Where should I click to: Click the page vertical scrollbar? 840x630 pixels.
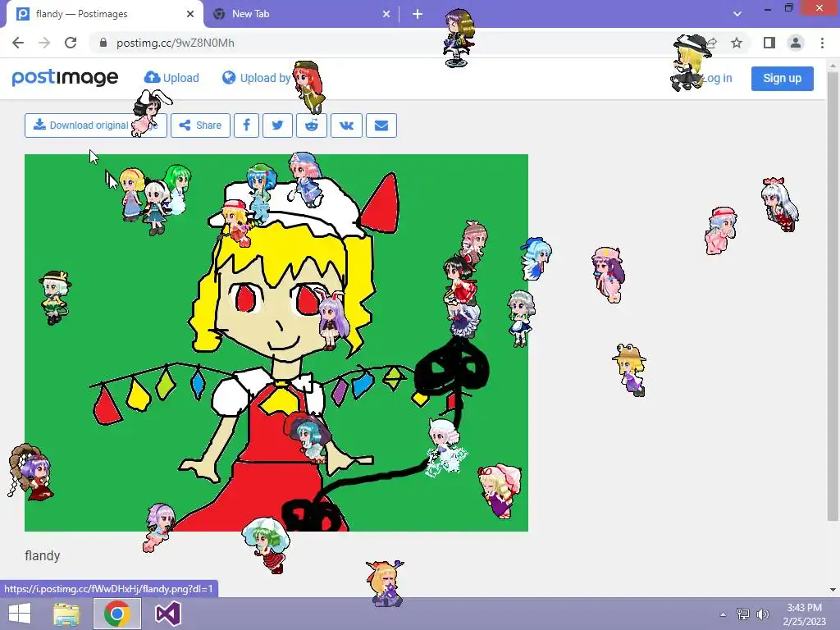pos(833,294)
